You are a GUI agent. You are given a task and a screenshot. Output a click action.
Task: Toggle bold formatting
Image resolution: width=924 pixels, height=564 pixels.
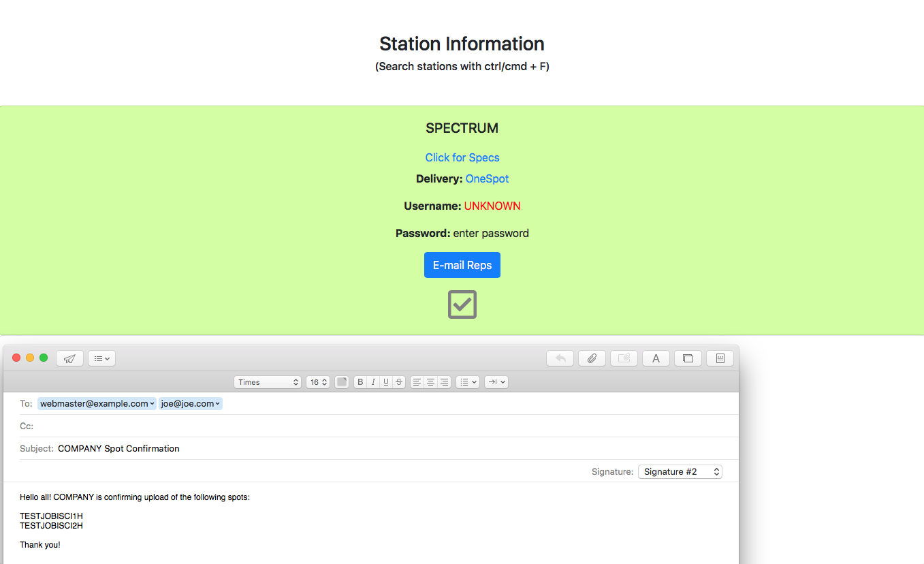click(360, 382)
